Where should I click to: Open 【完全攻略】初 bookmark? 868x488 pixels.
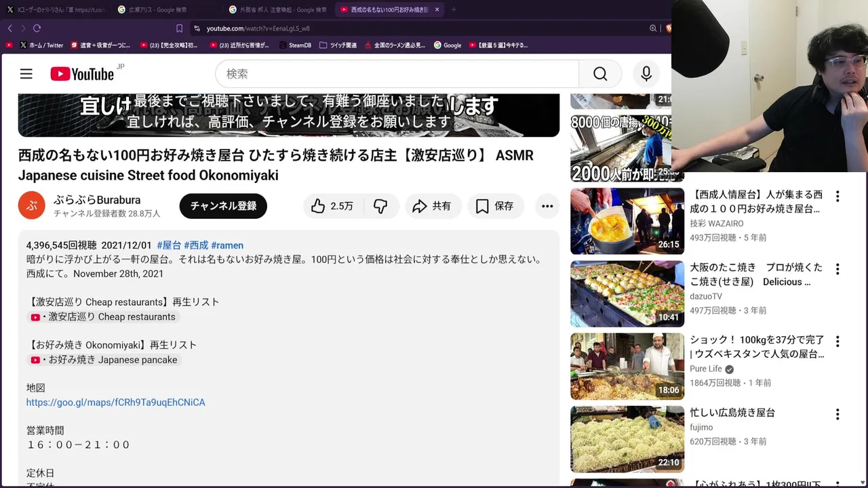pyautogui.click(x=170, y=45)
